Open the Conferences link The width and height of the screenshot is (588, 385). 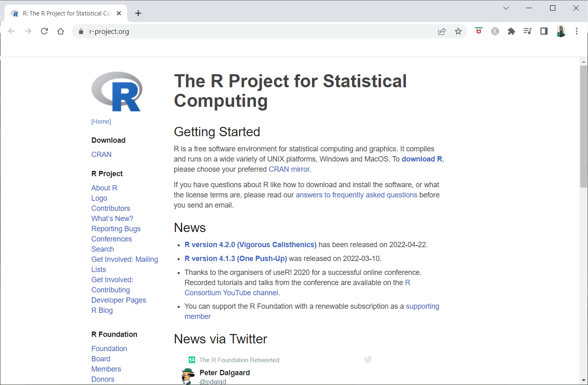click(111, 239)
